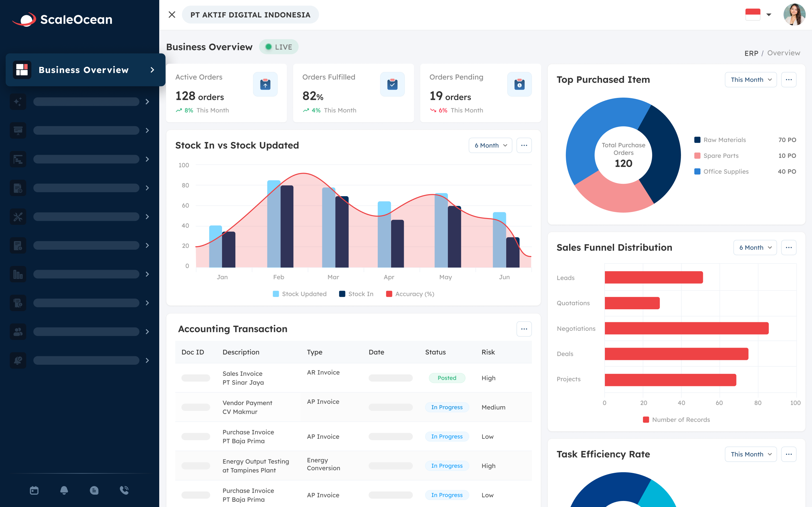The height and width of the screenshot is (507, 812).
Task: Expand the language flag selector dropdown
Action: click(x=760, y=15)
